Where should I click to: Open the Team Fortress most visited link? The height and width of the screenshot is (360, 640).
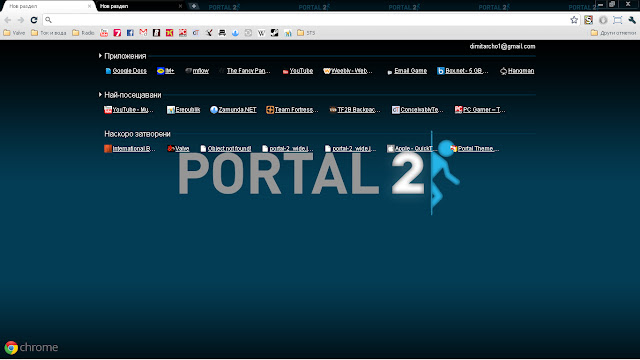[292, 109]
